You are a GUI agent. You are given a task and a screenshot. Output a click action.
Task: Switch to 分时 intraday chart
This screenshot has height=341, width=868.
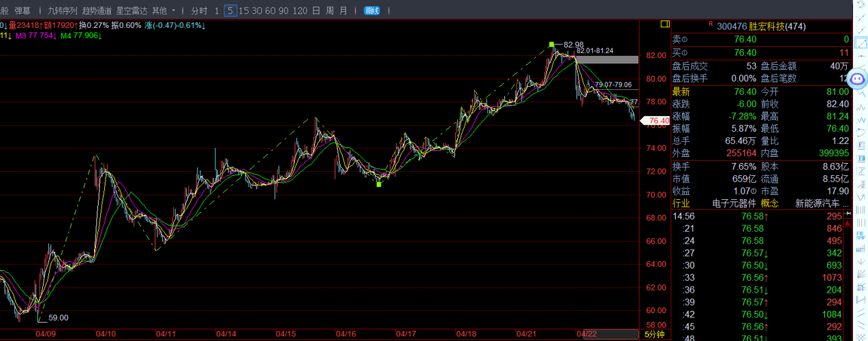point(199,10)
